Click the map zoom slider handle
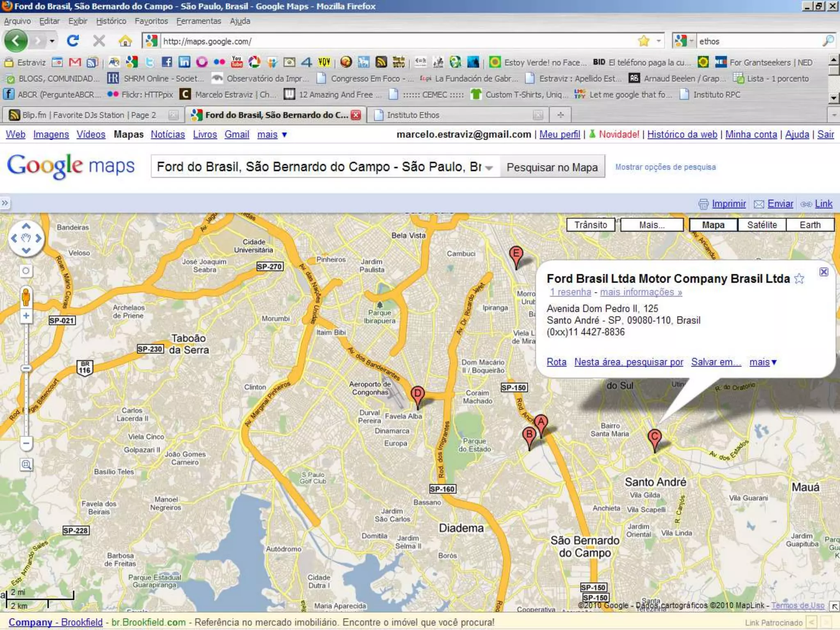Screen dimensions: 840x630 [x=26, y=368]
